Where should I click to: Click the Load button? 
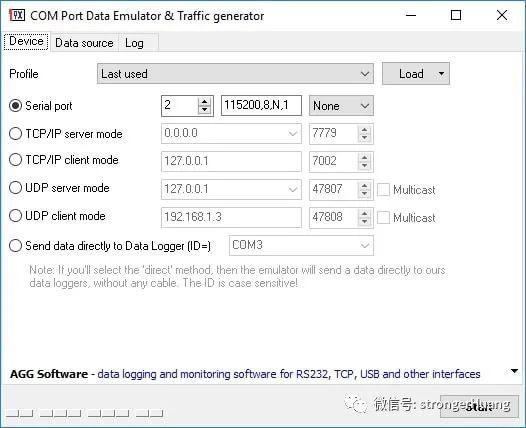coord(411,73)
